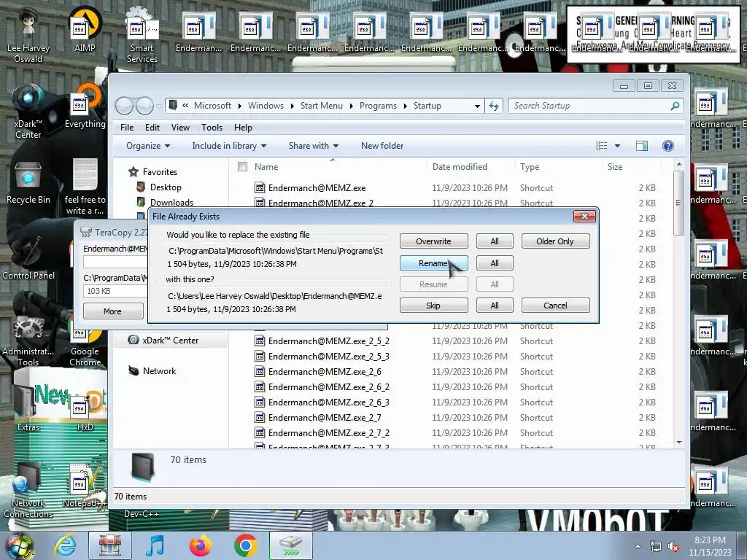Tick the select-all checkbox beside Name header

click(242, 167)
